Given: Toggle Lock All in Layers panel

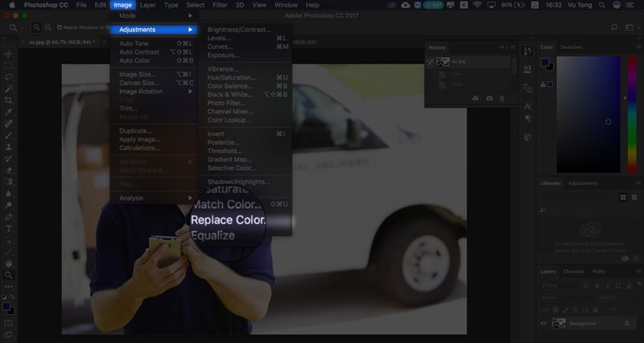Looking at the screenshot, I should click(595, 310).
